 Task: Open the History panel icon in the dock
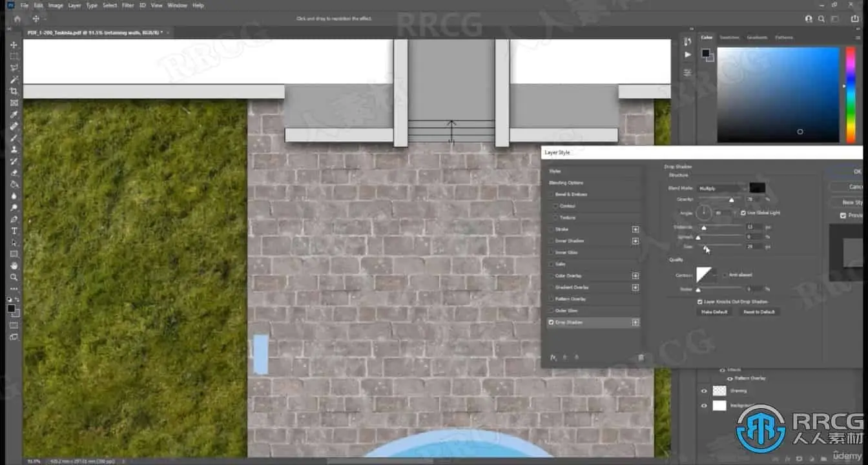[x=687, y=42]
